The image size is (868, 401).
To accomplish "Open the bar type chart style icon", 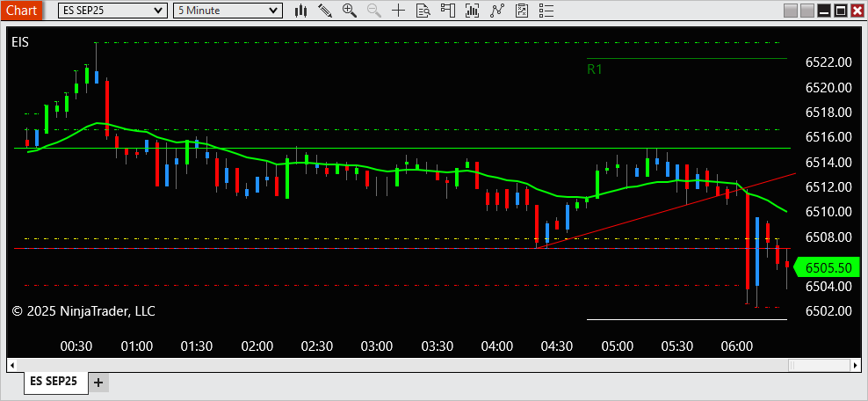I will click(301, 10).
